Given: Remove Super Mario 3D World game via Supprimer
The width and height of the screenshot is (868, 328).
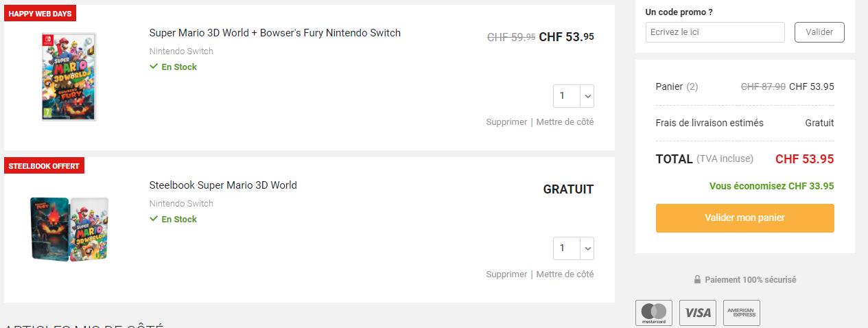Looking at the screenshot, I should [506, 122].
